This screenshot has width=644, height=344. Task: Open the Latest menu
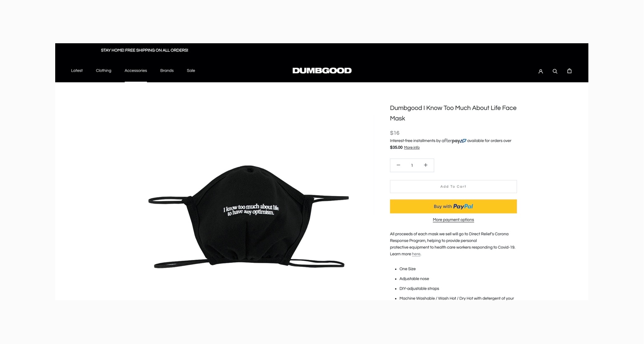[x=77, y=70]
